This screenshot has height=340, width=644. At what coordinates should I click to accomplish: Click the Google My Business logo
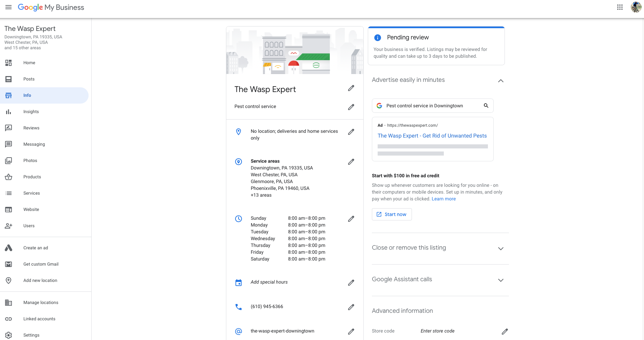point(51,7)
